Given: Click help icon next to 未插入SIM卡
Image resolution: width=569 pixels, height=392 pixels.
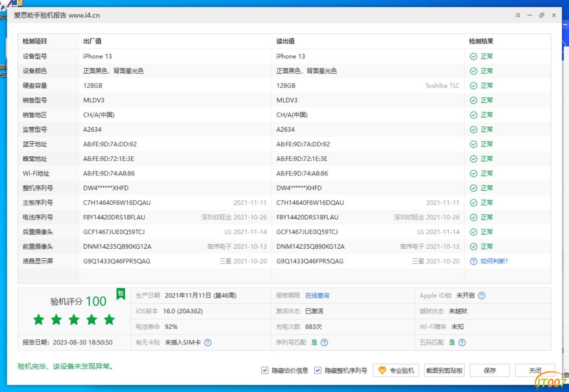Looking at the screenshot, I should point(208,342).
